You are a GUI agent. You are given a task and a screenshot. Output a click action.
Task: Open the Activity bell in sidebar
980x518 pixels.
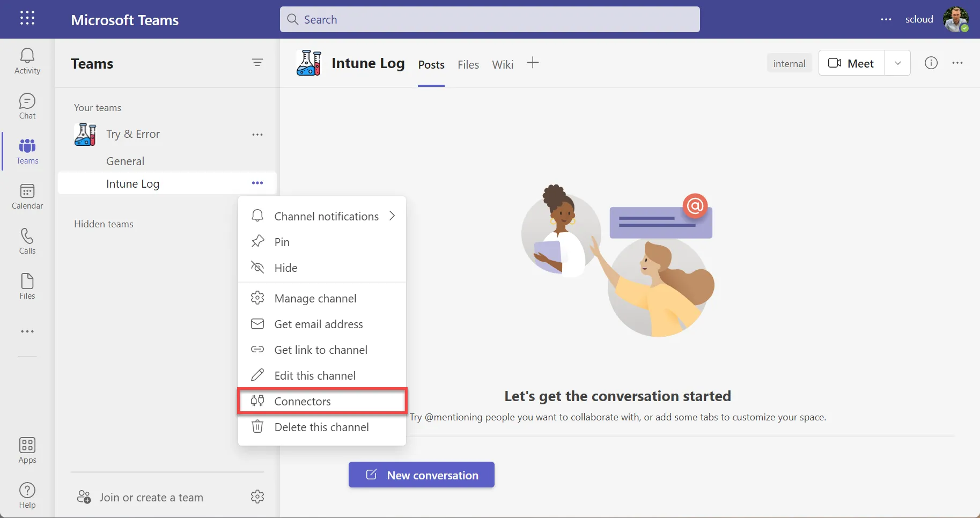coord(27,61)
